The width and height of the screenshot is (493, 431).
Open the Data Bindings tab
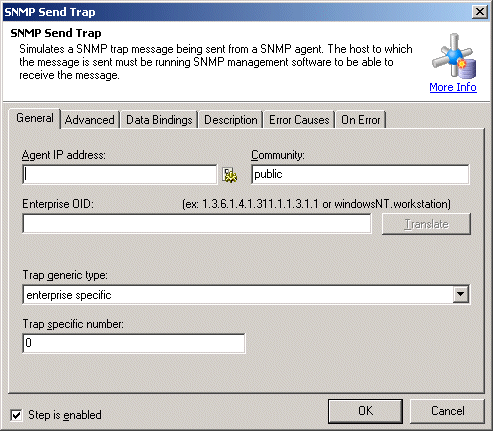tap(159, 120)
